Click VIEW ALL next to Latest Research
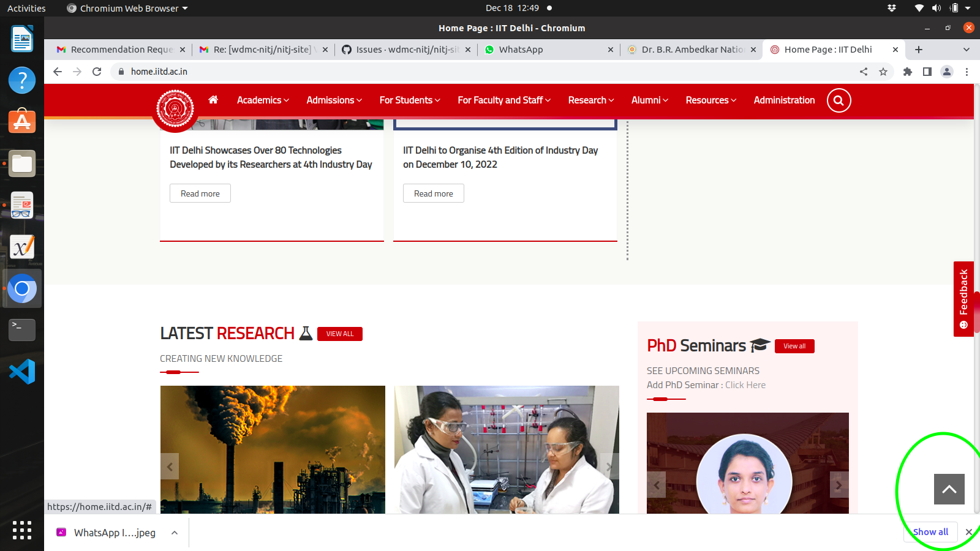 point(340,334)
